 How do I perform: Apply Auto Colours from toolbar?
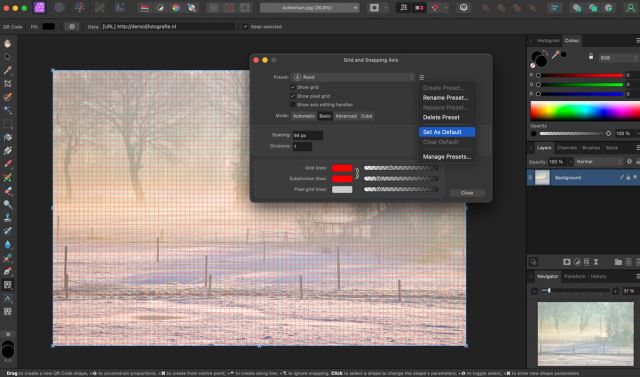pos(176,8)
